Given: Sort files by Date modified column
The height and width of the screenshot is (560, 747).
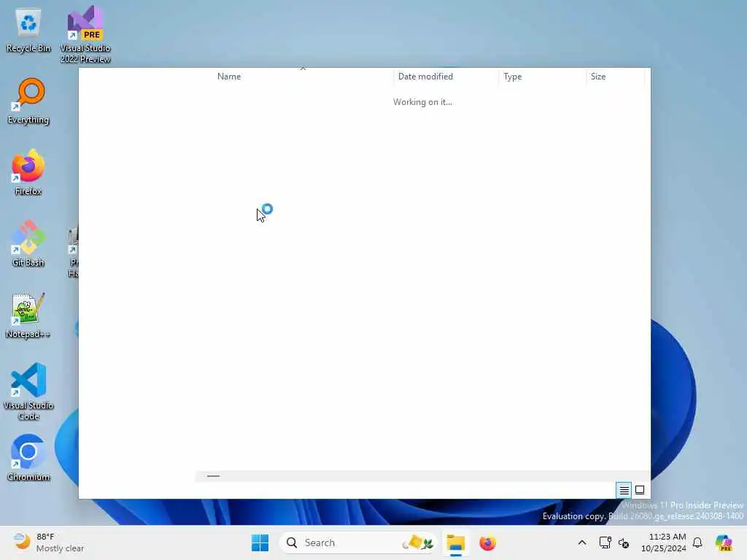Looking at the screenshot, I should 446,77.
